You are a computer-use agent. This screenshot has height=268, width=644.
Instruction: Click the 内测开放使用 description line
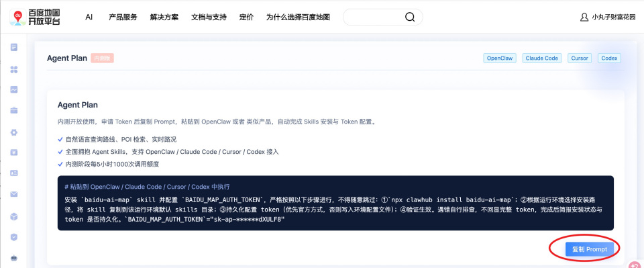pos(217,122)
